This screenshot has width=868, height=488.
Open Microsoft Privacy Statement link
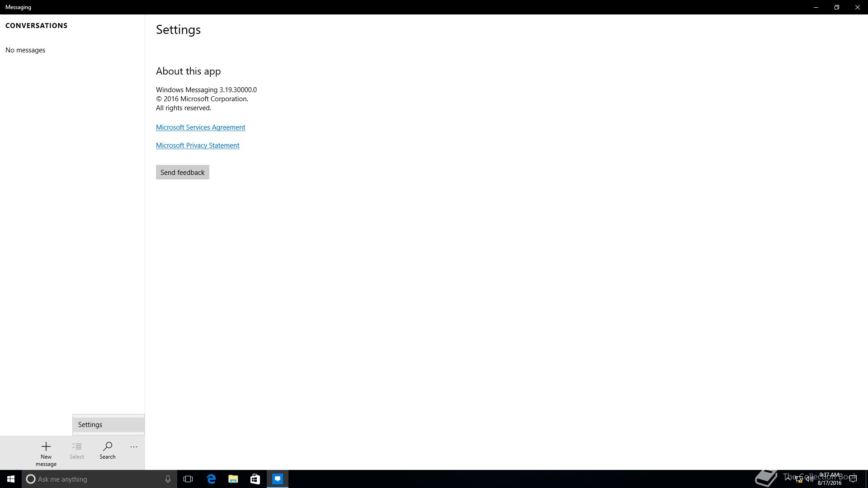pyautogui.click(x=198, y=145)
